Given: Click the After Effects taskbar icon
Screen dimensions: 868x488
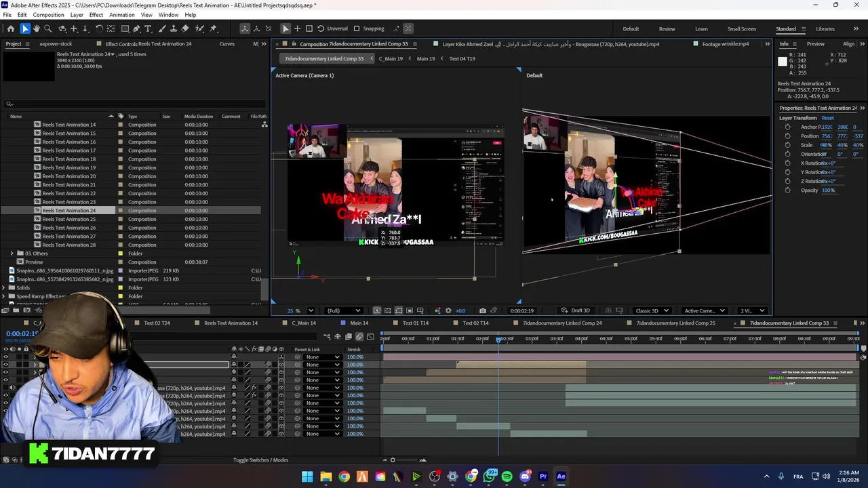Looking at the screenshot, I should (561, 476).
